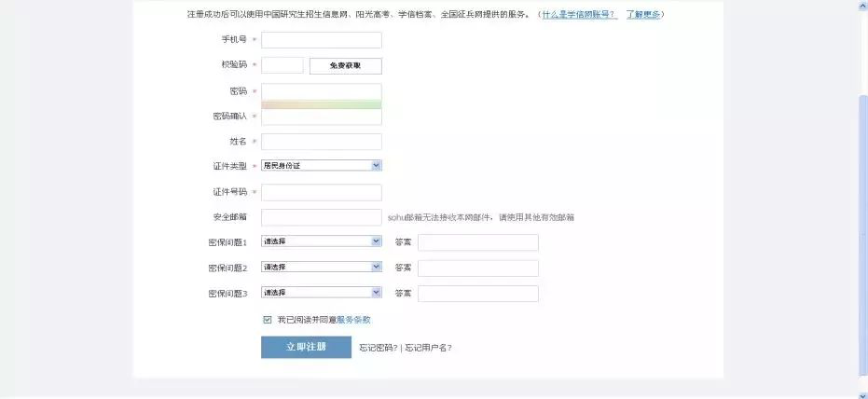Viewport: 868px width, 399px height.
Task: Open the 密保问题3 dropdown
Action: pyautogui.click(x=321, y=293)
